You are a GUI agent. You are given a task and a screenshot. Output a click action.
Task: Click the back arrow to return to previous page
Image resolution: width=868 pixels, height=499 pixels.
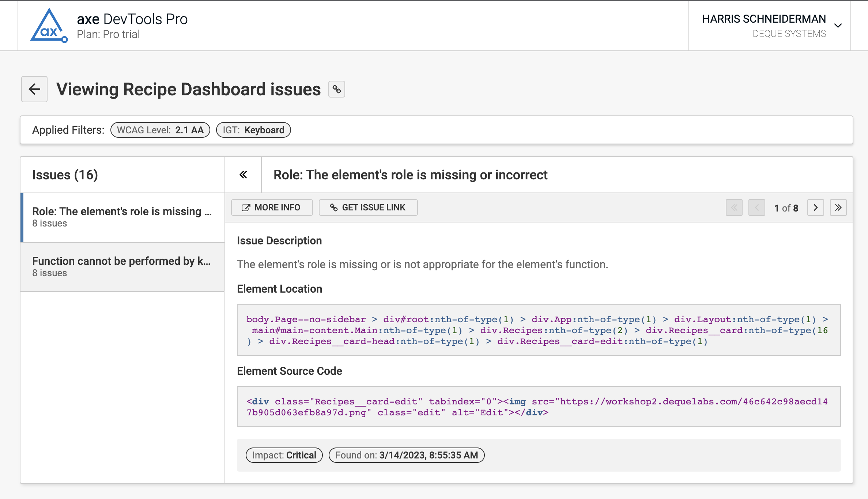click(x=34, y=89)
